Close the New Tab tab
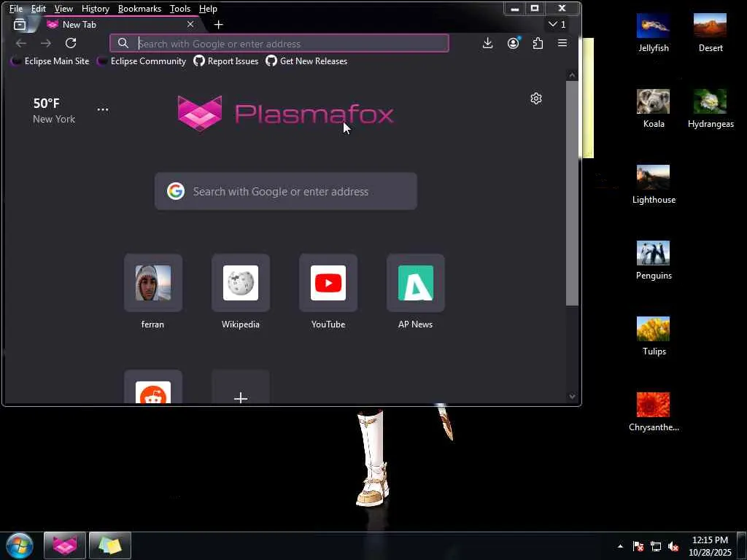Image resolution: width=747 pixels, height=560 pixels. point(190,24)
